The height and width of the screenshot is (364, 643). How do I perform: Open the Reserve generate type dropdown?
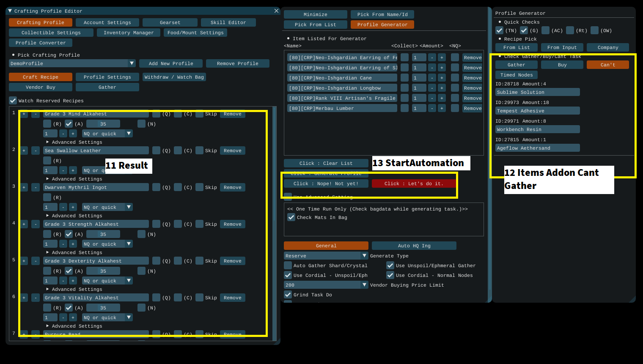pyautogui.click(x=364, y=256)
